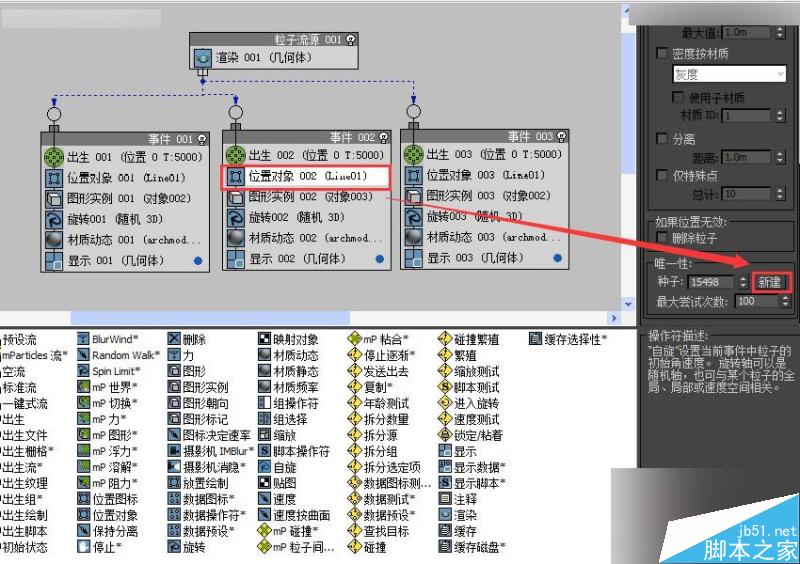Pick the 删除 operator in depot
The width and height of the screenshot is (800, 564).
187,339
